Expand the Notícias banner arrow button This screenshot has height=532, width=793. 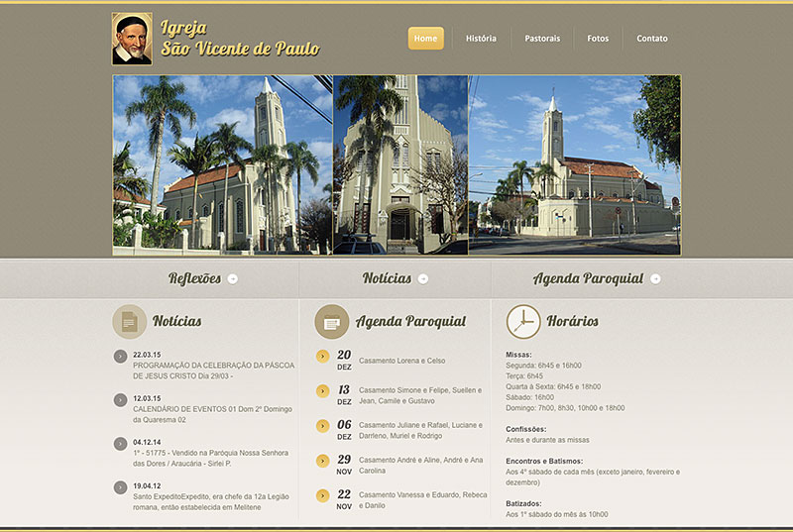423,279
